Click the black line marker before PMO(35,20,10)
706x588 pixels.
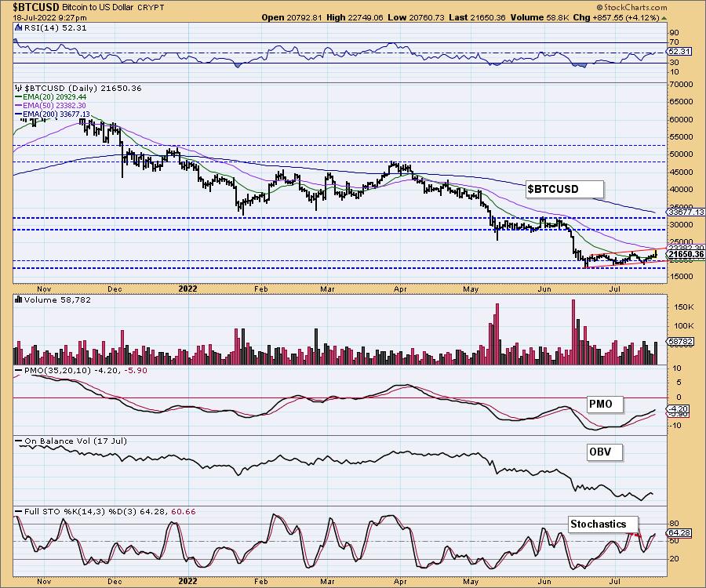[x=19, y=370]
